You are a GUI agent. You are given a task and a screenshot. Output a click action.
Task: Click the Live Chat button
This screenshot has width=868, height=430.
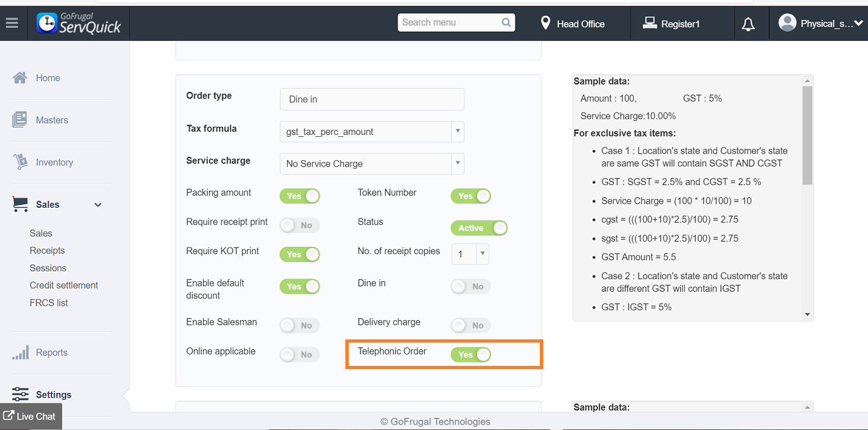[30, 416]
